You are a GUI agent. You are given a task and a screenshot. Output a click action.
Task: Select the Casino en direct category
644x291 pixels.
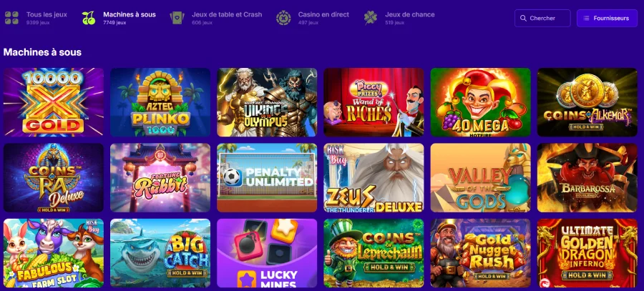[x=313, y=18]
